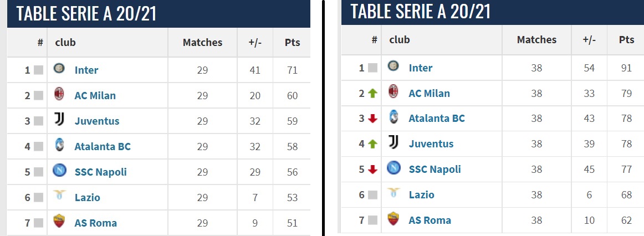Click red down arrow beside Atalanta BC
This screenshot has width=644, height=236.
click(x=372, y=119)
